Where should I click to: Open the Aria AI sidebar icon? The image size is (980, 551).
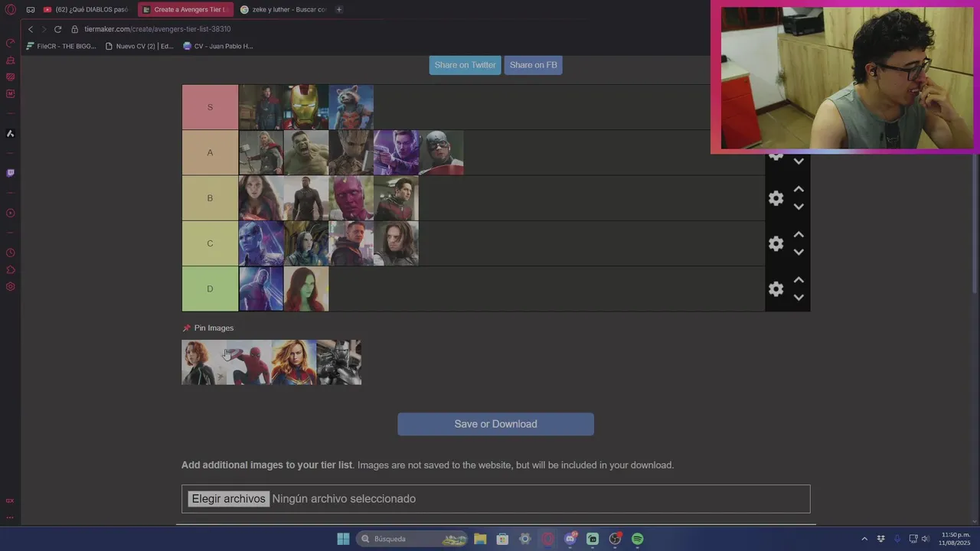point(10,133)
